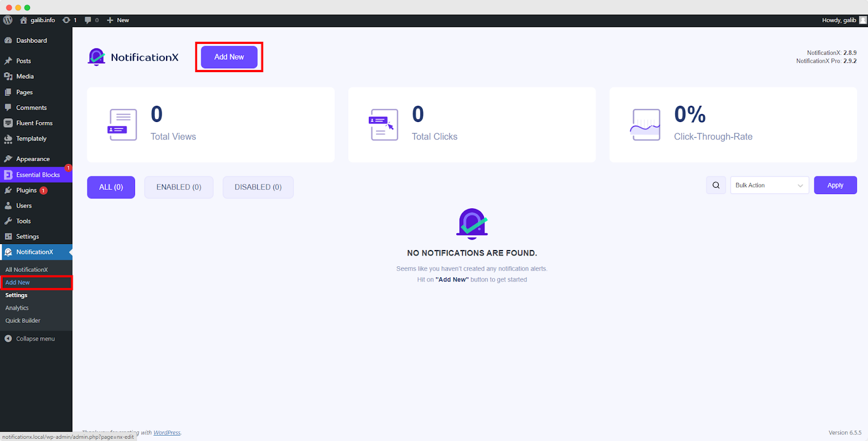
Task: Open the Bulk Action dropdown
Action: [769, 185]
